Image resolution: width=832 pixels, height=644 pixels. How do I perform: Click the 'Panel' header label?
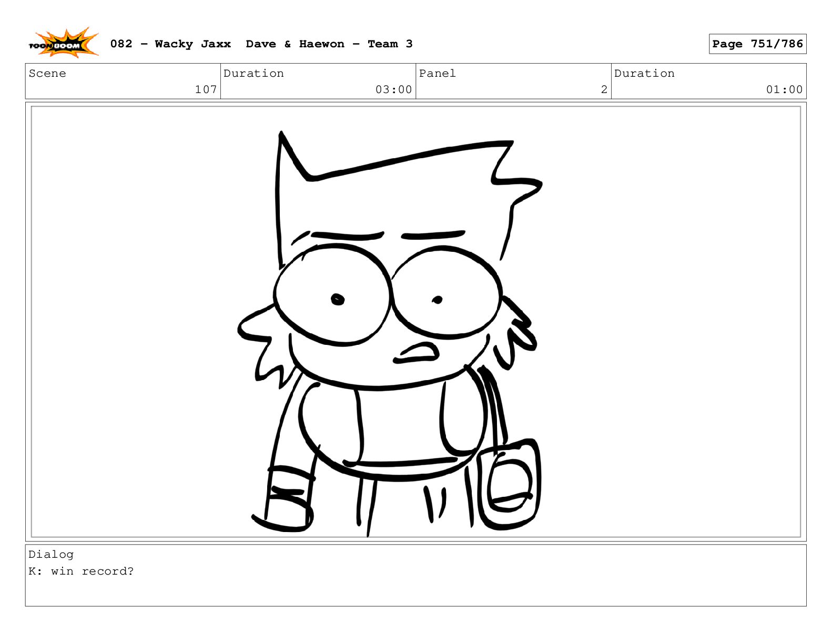pos(438,74)
